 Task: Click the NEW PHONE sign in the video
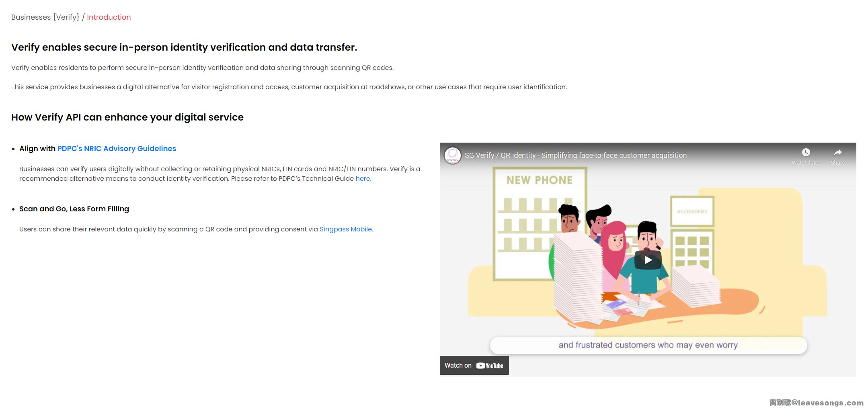539,180
